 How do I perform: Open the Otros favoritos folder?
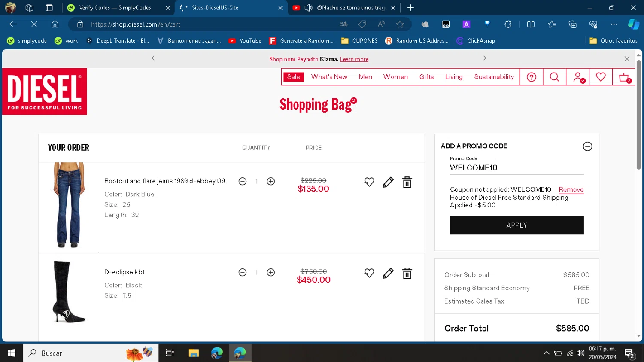point(614,41)
